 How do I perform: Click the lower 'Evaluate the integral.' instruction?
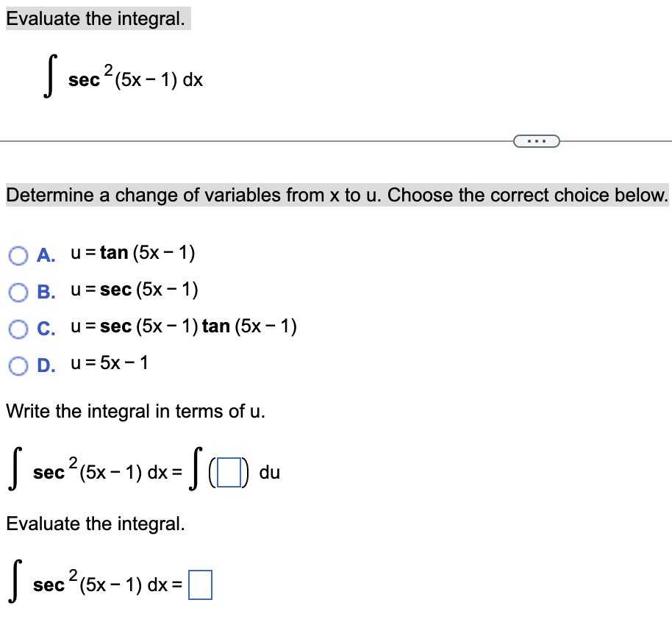pos(96,524)
